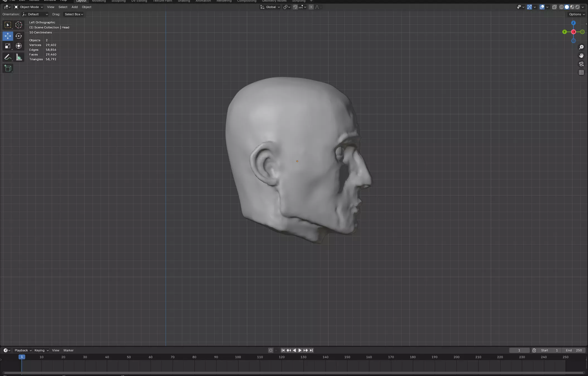Toggle X-ray display

[554, 7]
